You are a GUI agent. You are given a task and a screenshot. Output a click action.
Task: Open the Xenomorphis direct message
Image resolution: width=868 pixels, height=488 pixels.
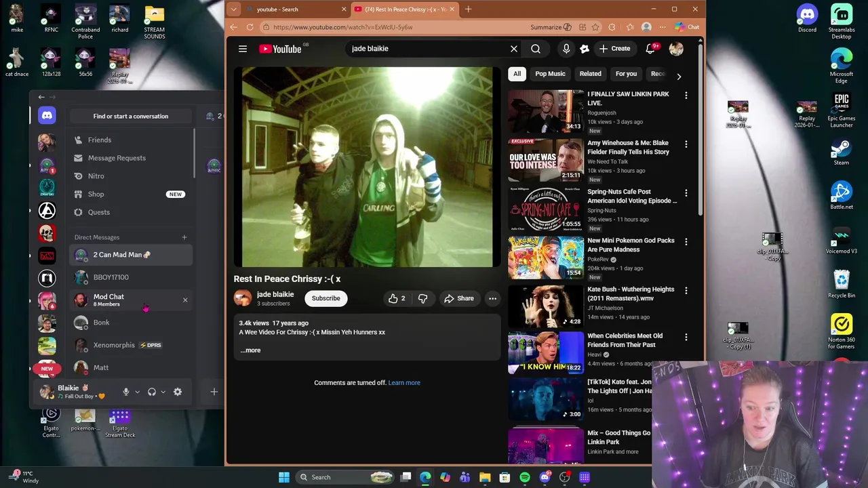tap(131, 345)
